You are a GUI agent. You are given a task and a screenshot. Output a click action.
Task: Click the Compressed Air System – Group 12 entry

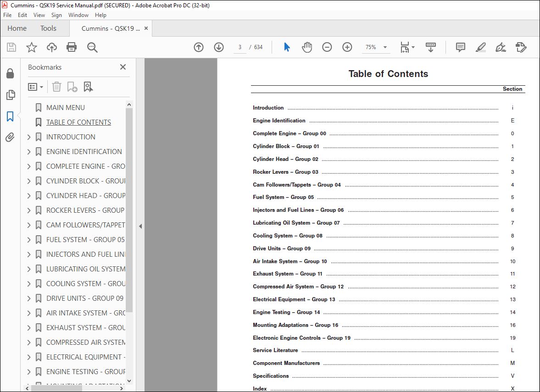coord(298,287)
